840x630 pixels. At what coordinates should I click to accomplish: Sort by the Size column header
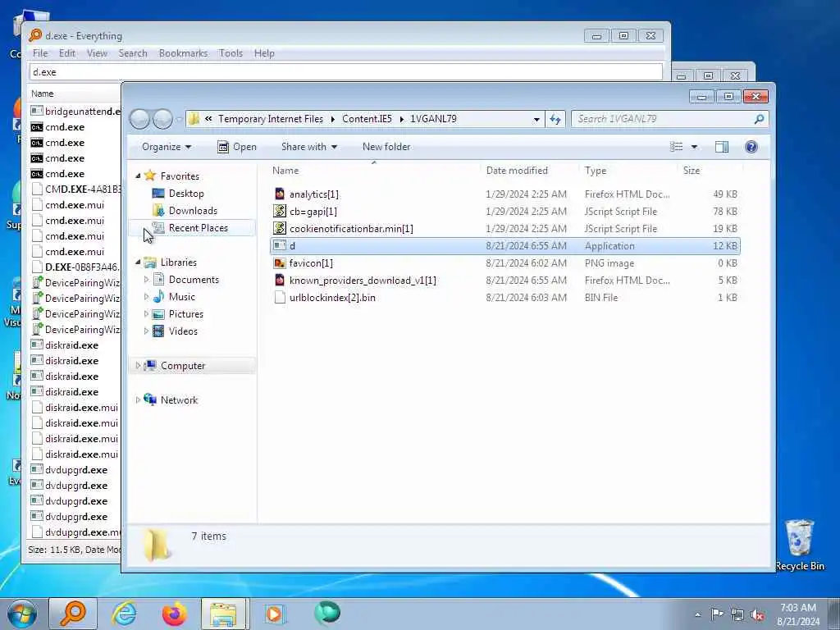pyautogui.click(x=710, y=171)
